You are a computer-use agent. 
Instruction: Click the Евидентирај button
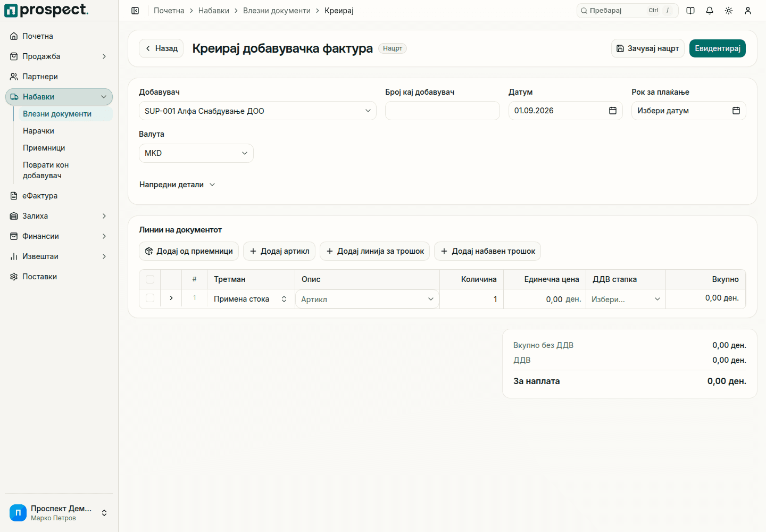[718, 48]
